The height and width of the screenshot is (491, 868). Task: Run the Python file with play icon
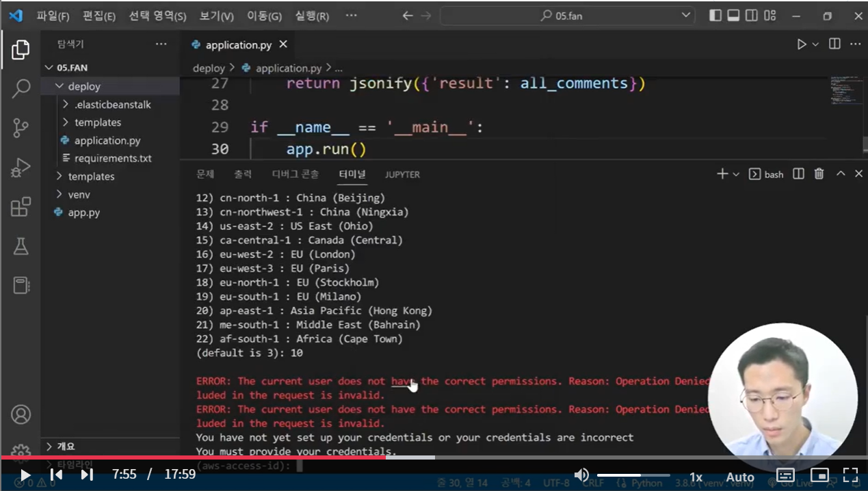(x=802, y=44)
